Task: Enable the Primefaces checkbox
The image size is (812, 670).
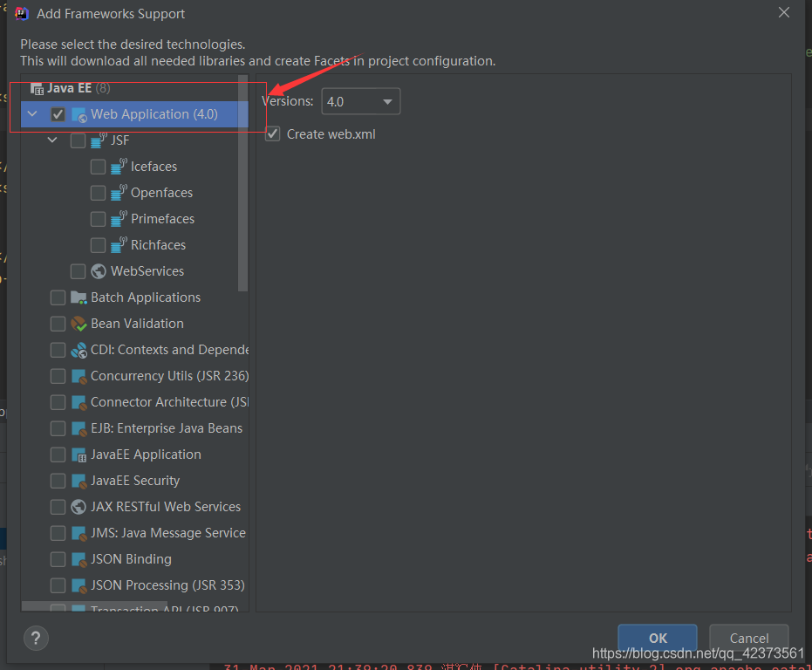Action: [x=98, y=219]
